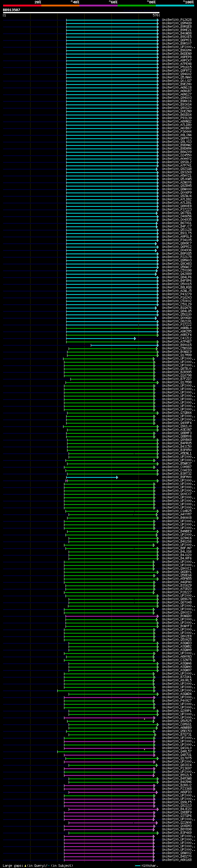Click the UniRef100_Q6PMI3 hit
This screenshot has height=868, width=197.
point(176,139)
